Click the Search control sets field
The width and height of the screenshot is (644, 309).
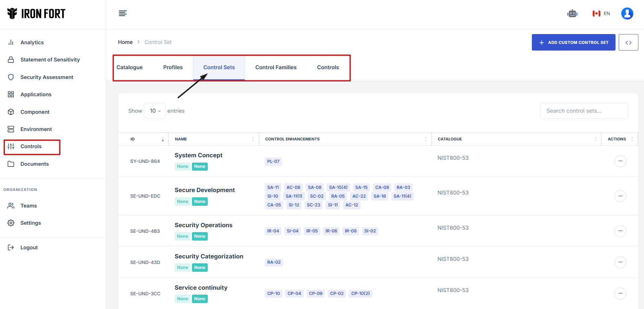click(x=584, y=111)
